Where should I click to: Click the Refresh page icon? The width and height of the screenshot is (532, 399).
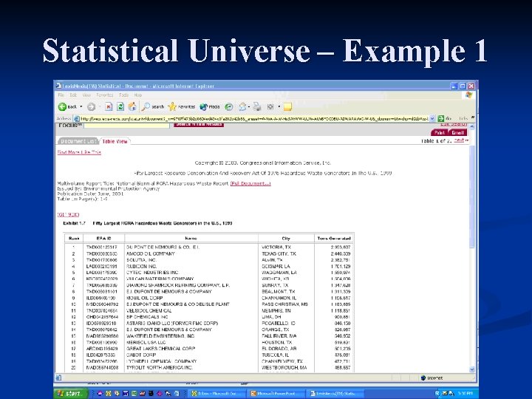[x=120, y=107]
